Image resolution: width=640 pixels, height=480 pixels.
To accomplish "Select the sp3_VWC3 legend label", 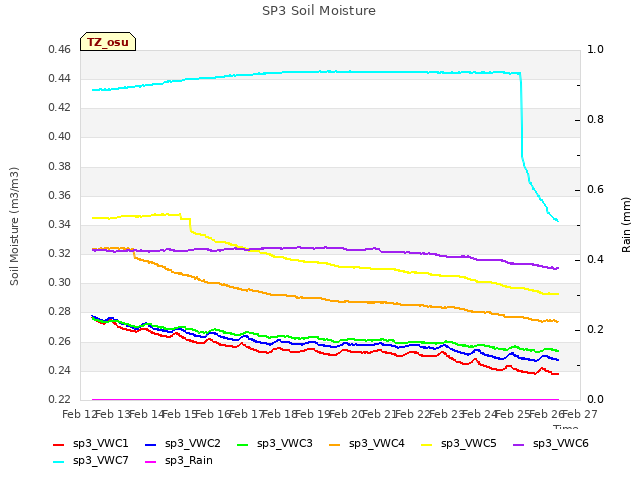I will coord(285,444).
